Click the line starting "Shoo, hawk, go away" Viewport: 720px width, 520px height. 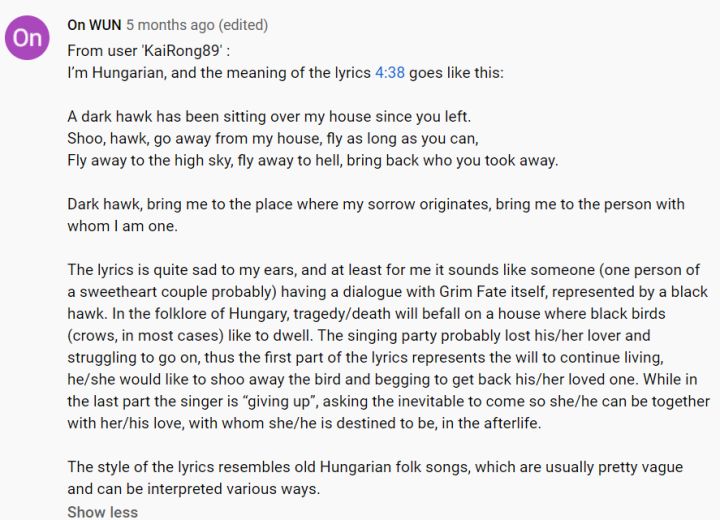coord(273,138)
